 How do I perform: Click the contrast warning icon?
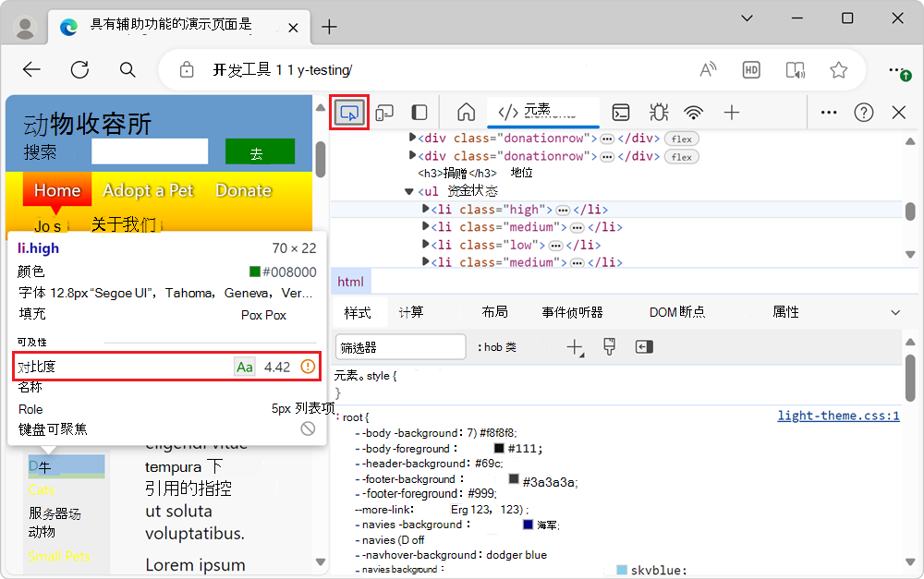coord(308,367)
